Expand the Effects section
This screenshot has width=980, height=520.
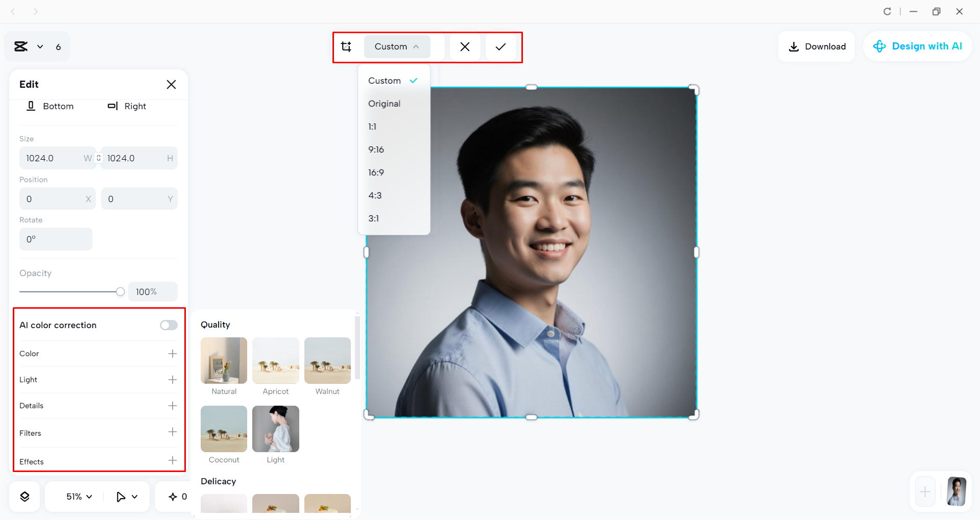point(173,461)
